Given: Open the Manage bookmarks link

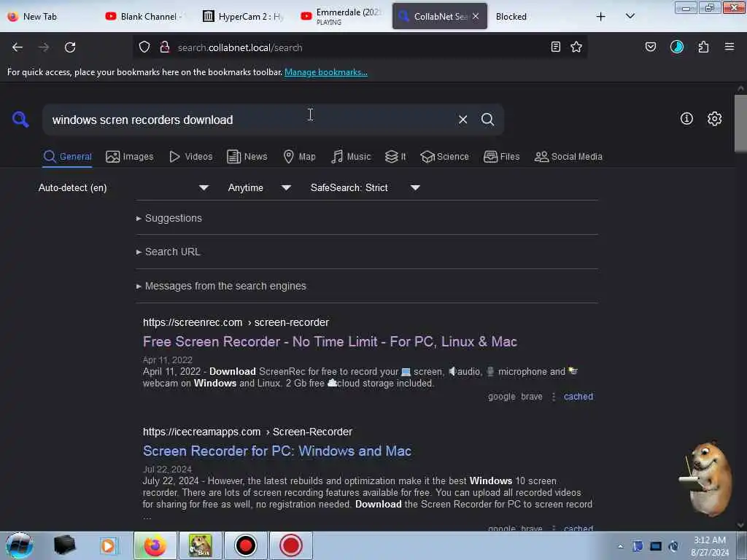Looking at the screenshot, I should coord(326,72).
